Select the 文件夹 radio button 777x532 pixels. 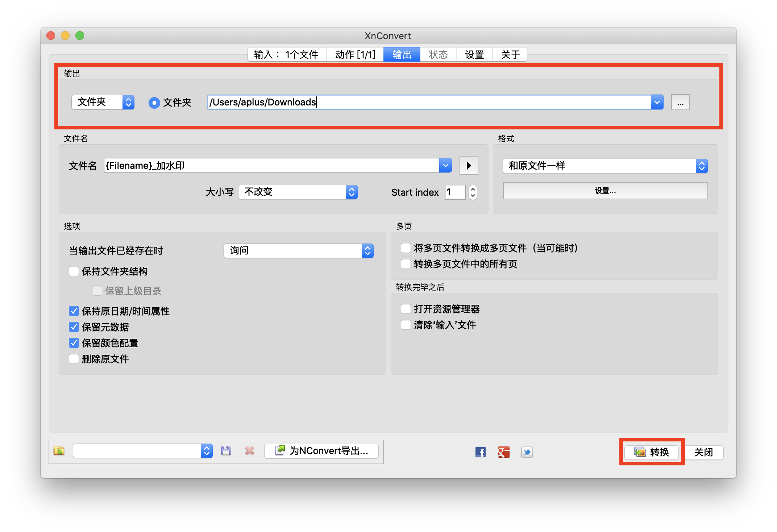[154, 103]
